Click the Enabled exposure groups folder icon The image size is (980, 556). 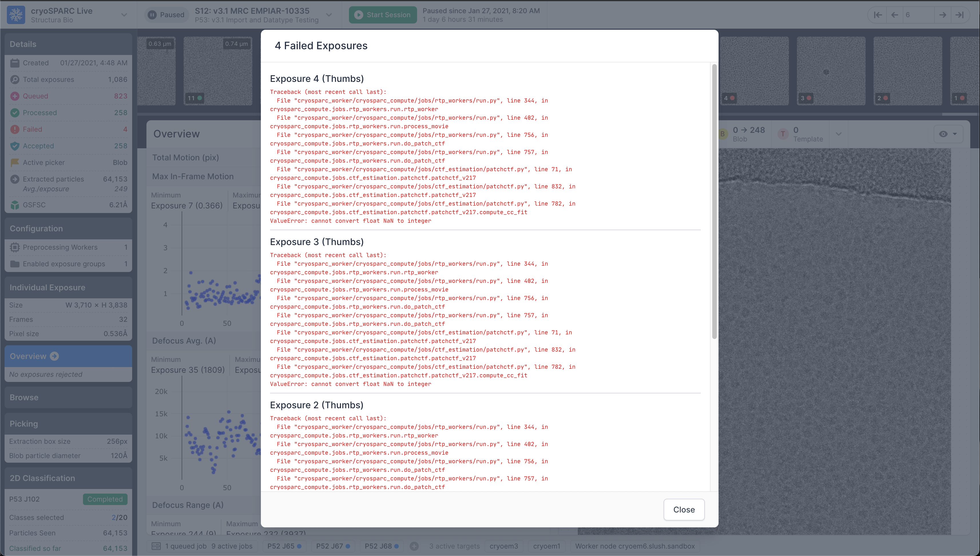click(15, 264)
